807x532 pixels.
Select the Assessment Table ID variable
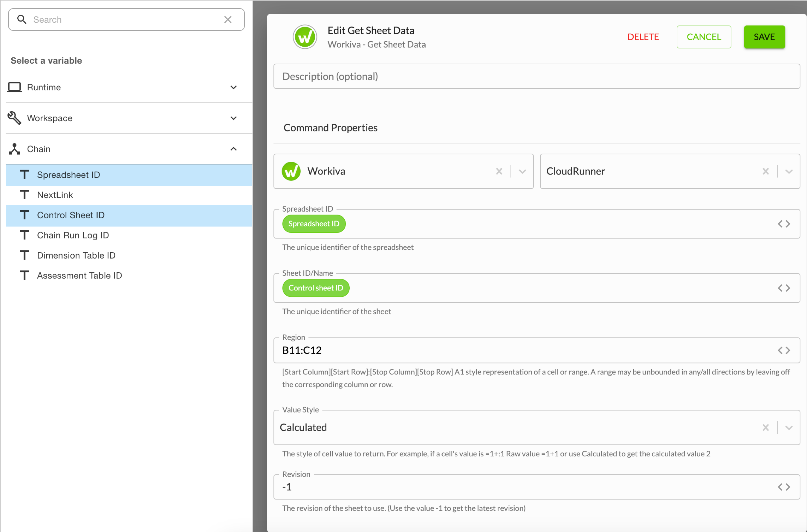(129, 276)
